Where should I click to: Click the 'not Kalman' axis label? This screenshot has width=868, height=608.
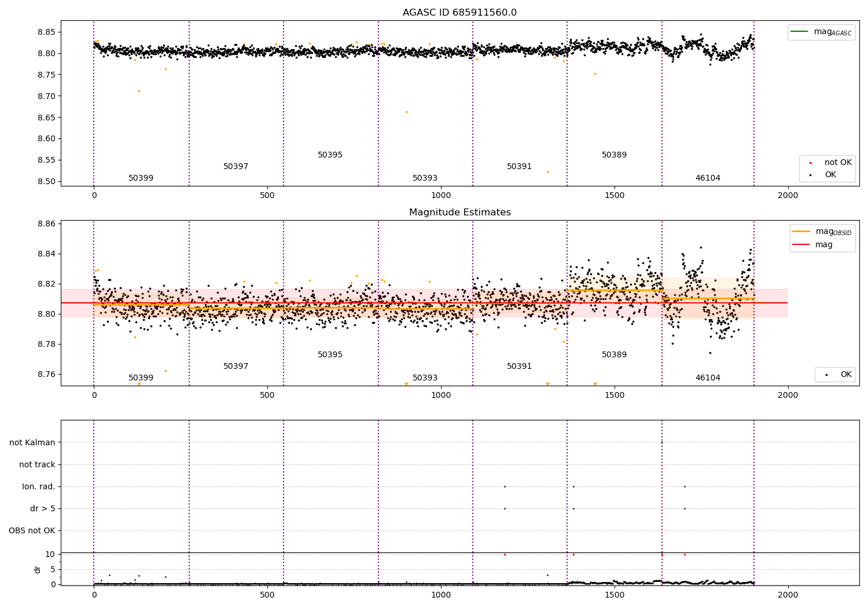(x=32, y=443)
